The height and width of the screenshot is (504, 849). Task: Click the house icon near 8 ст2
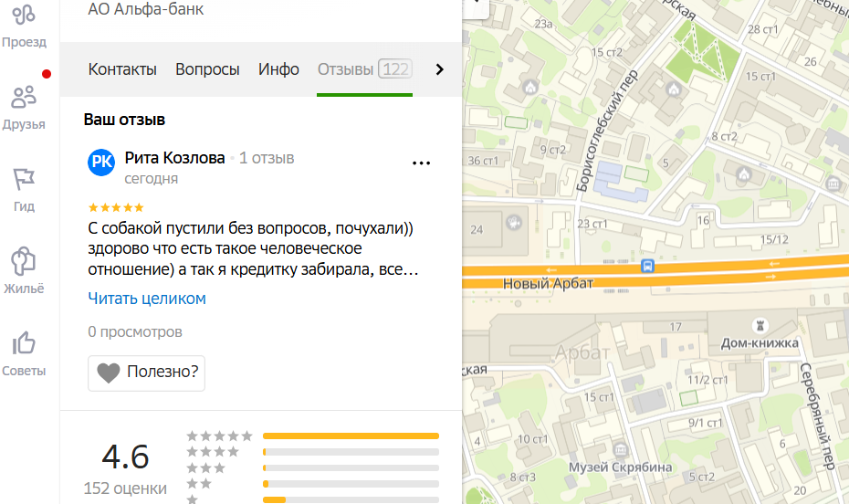pyautogui.click(x=745, y=174)
